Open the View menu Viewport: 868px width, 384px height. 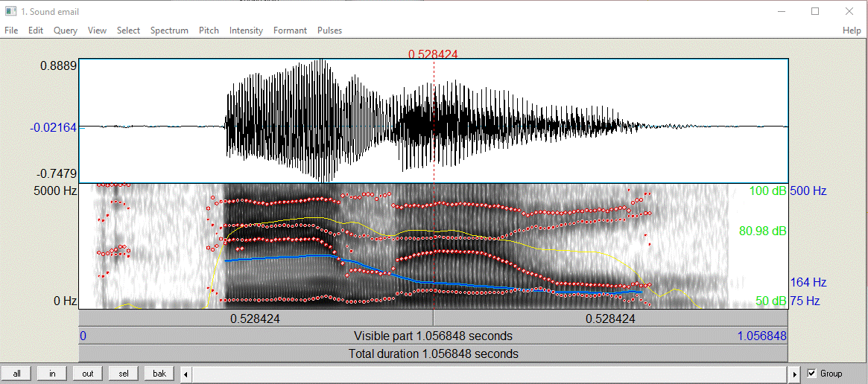97,31
